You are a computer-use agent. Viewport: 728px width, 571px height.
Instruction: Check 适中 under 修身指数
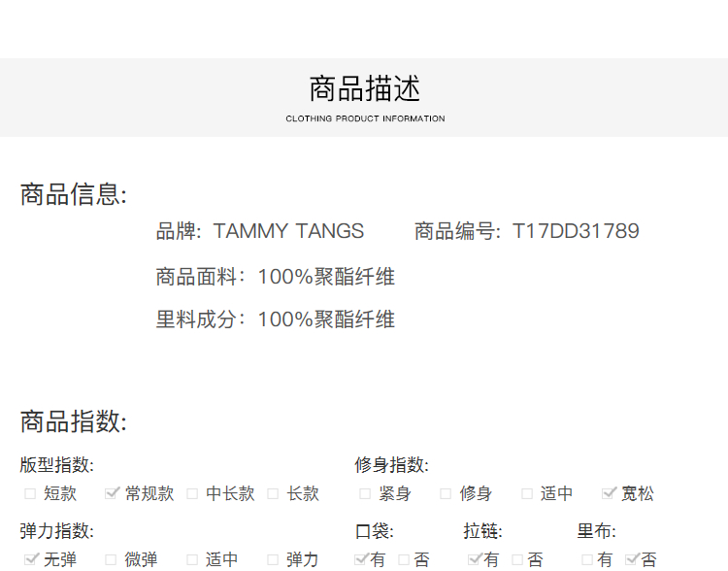coord(527,493)
